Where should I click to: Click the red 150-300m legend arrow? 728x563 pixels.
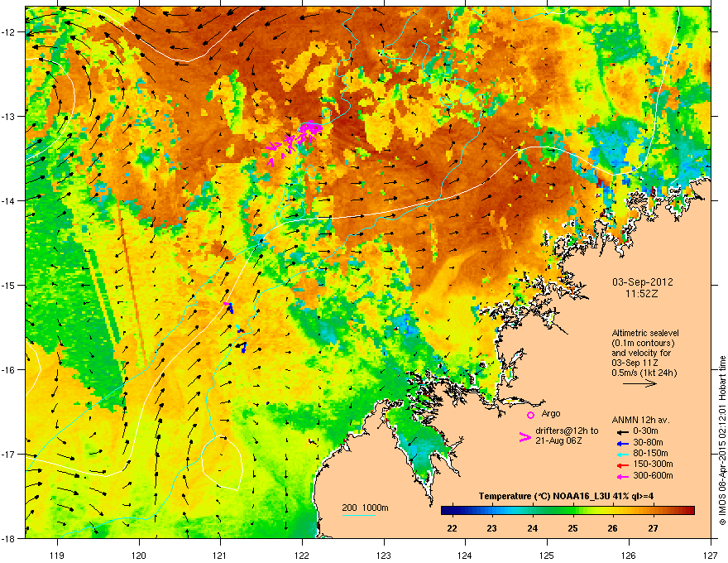coord(622,465)
